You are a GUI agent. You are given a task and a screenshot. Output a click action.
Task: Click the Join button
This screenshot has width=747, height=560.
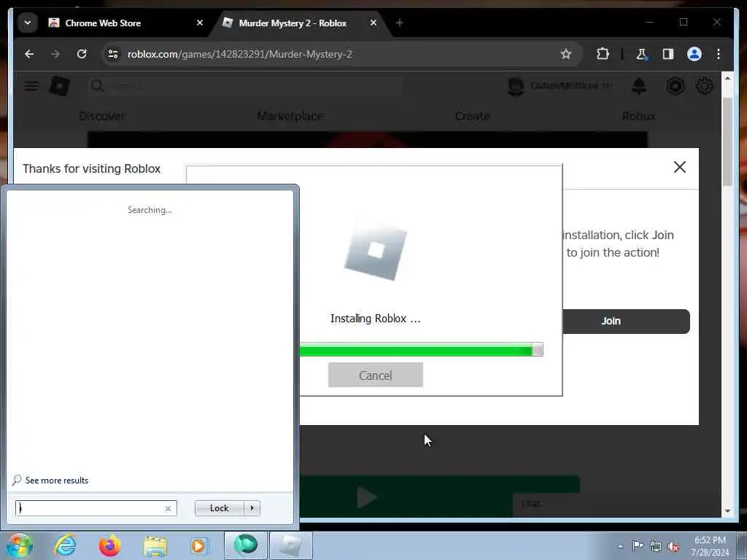[x=626, y=322]
